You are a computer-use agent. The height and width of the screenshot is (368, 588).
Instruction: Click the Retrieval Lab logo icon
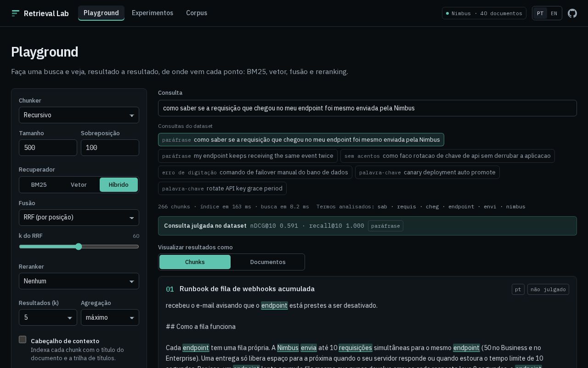[16, 13]
